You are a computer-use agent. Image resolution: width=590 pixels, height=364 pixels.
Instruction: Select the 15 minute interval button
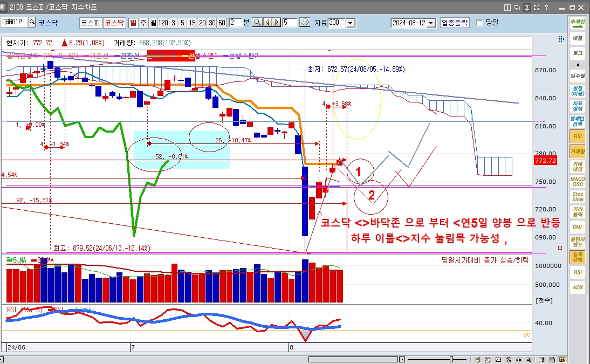point(193,23)
